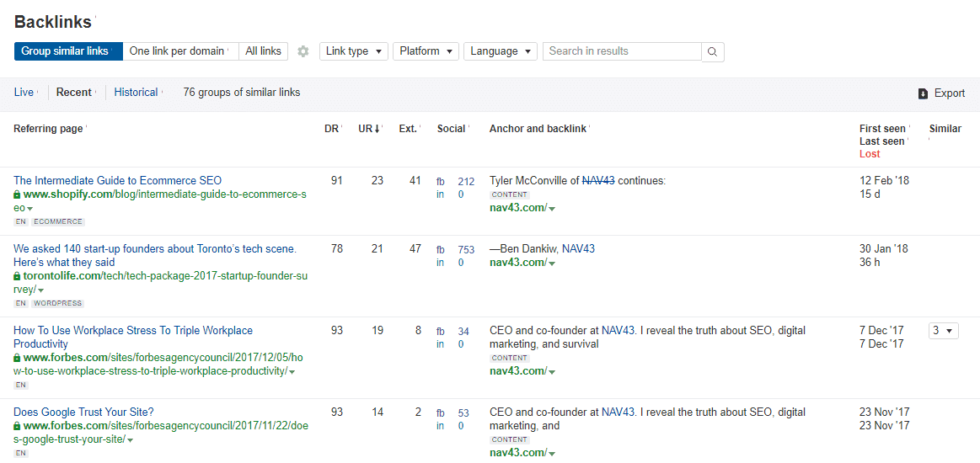The width and height of the screenshot is (980, 463).
Task: Click the Anchor and backlink column header
Action: (x=538, y=129)
